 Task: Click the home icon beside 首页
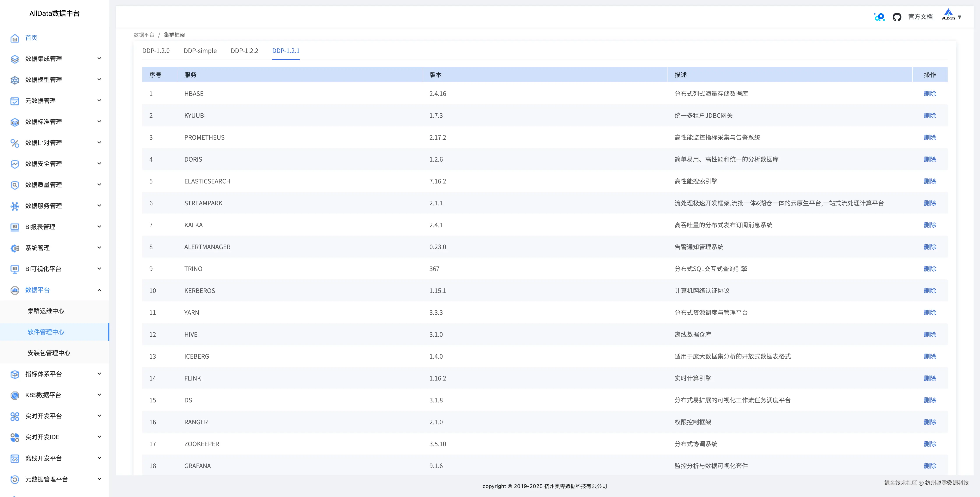pos(15,38)
